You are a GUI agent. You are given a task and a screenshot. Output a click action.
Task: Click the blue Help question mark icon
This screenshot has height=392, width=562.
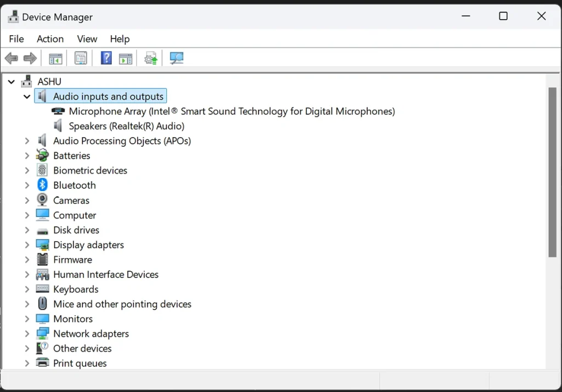point(106,58)
